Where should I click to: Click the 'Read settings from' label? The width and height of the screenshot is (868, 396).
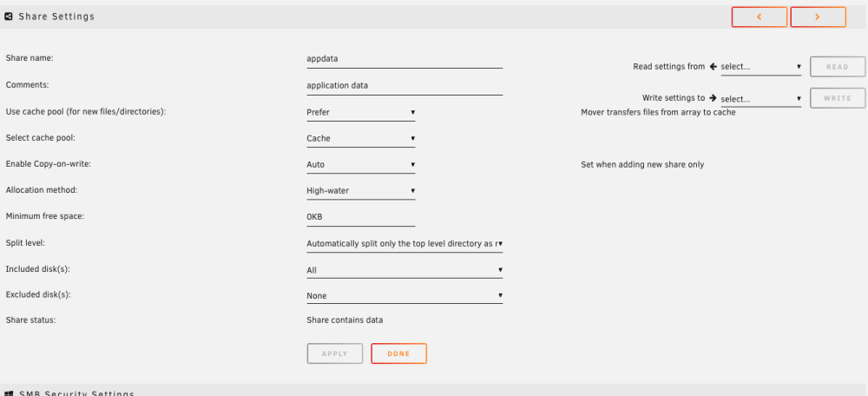(668, 67)
